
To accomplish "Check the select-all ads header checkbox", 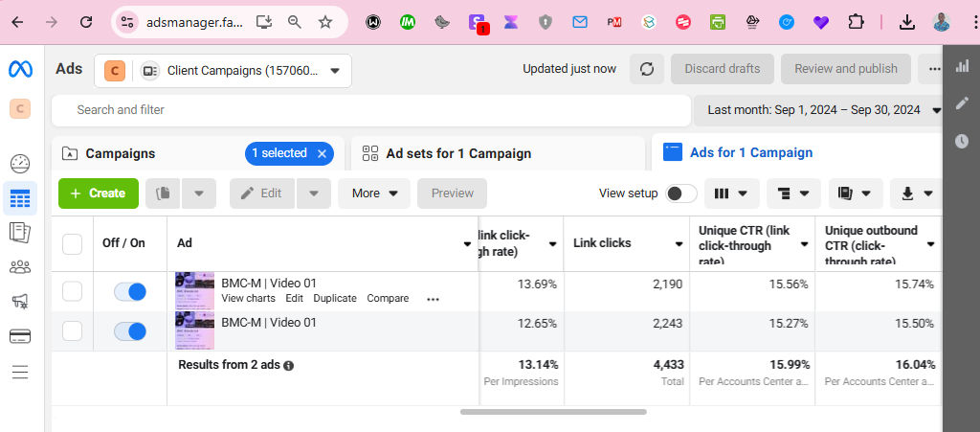I will pos(73,244).
